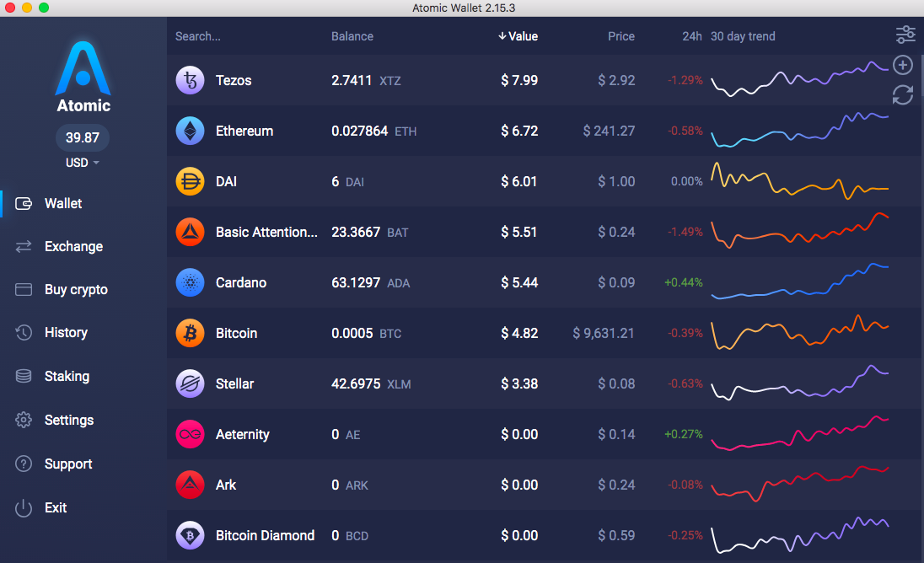Click the 30 day trend header
924x563 pixels.
pyautogui.click(x=743, y=36)
